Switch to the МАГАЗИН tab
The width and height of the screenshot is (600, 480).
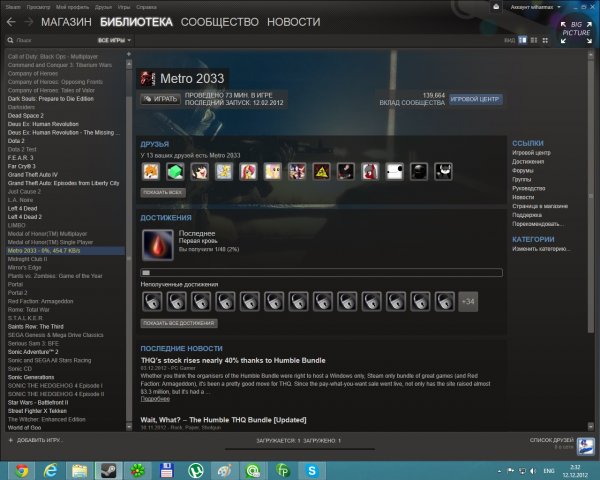pos(66,22)
